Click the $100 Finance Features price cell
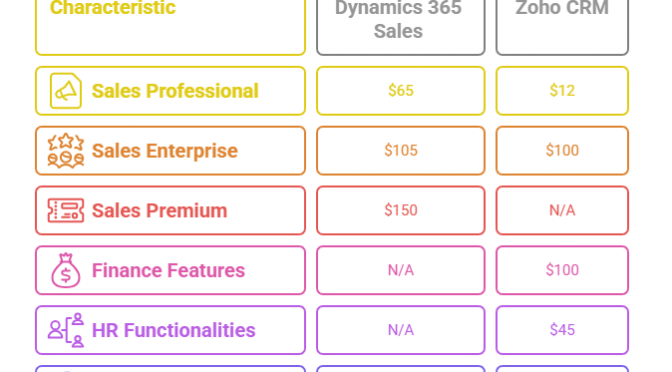Screen dimensions: 672x372 pyautogui.click(x=562, y=270)
